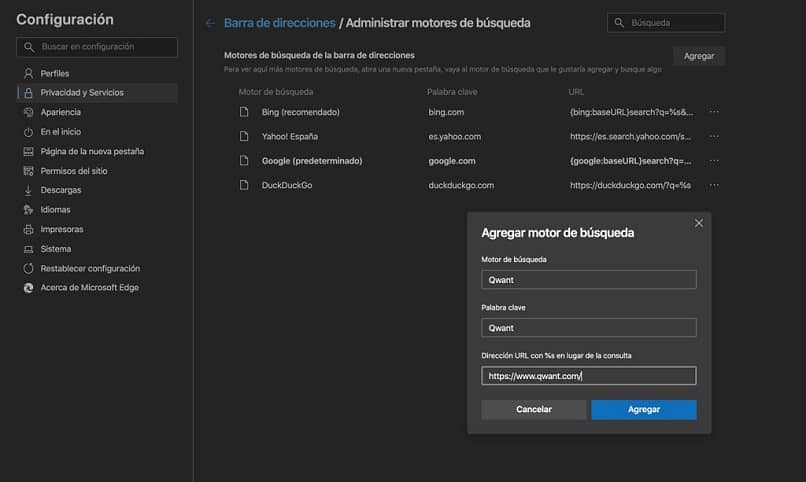
Task: Click the Apariencia palette icon
Action: pyautogui.click(x=28, y=112)
